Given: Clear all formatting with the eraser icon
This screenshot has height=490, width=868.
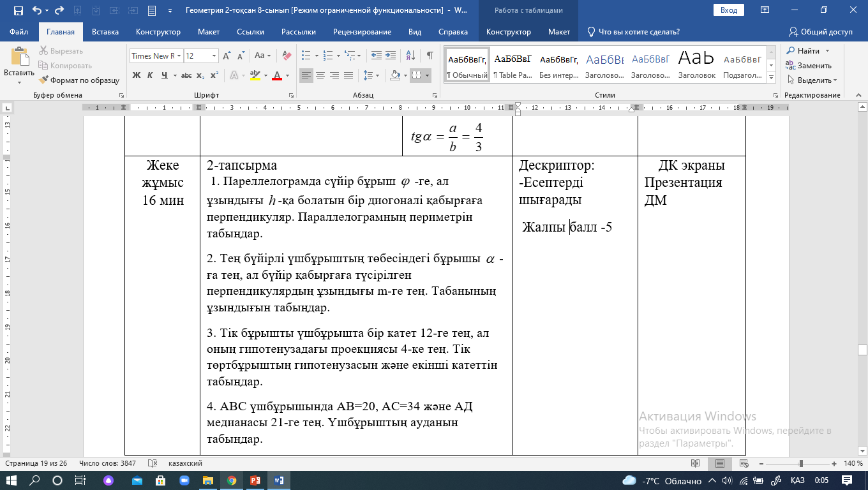Looking at the screenshot, I should click(287, 56).
